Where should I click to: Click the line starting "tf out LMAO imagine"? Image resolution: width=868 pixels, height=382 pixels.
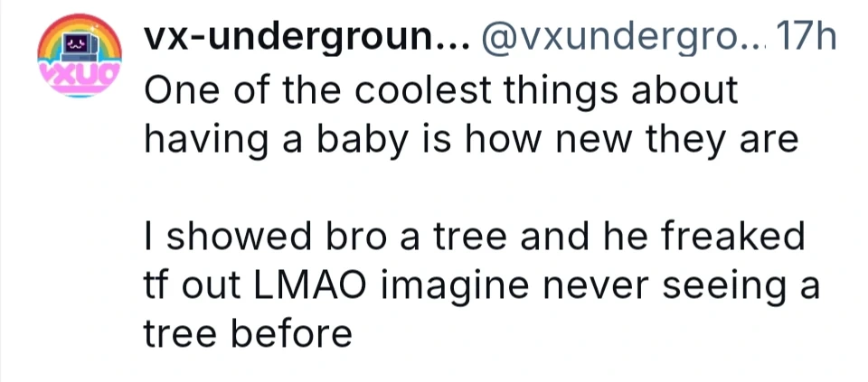481,287
